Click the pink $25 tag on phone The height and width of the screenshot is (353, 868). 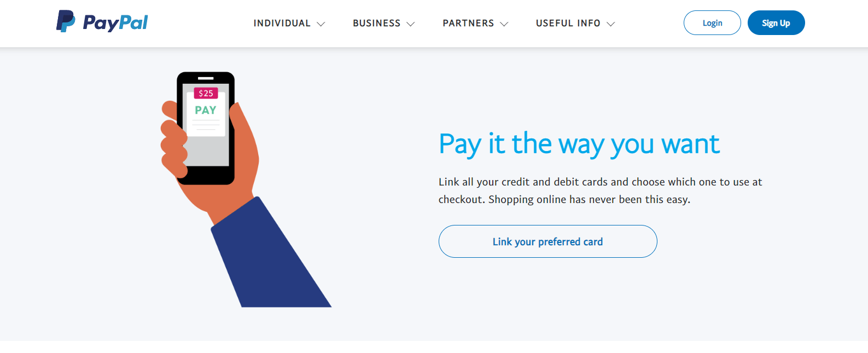[x=206, y=93]
